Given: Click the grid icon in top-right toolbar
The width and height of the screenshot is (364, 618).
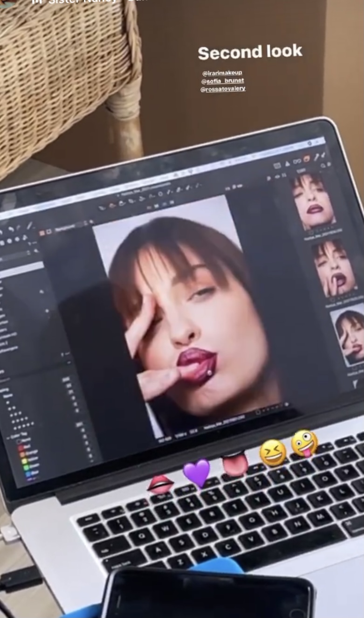Looking at the screenshot, I should click(x=277, y=166).
